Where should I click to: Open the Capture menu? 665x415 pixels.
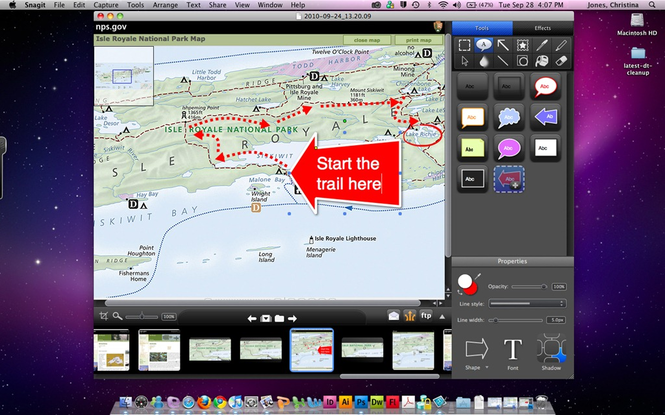[106, 5]
